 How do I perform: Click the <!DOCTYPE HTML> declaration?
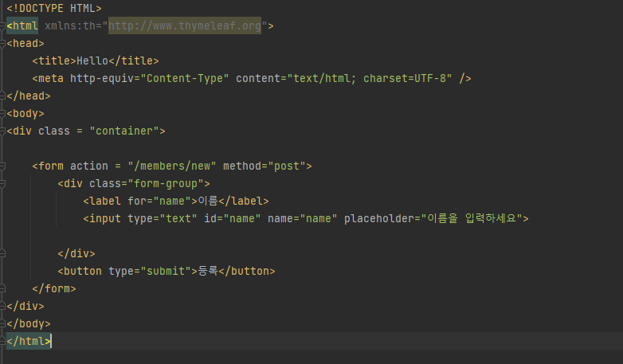pos(54,8)
